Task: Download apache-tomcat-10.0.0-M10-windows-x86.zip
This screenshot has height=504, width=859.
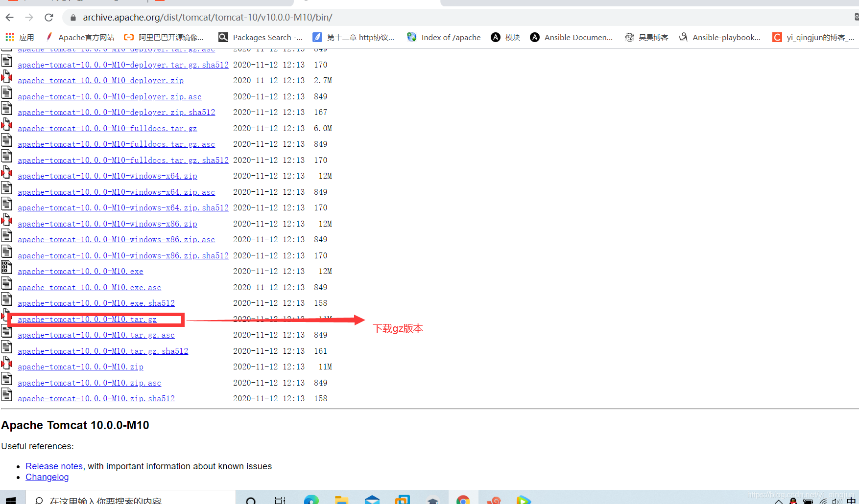Action: pos(107,224)
